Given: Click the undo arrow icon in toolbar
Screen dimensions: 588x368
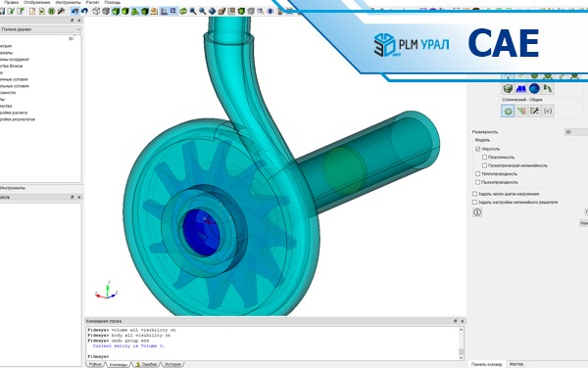Looking at the screenshot, I should click(x=84, y=11).
